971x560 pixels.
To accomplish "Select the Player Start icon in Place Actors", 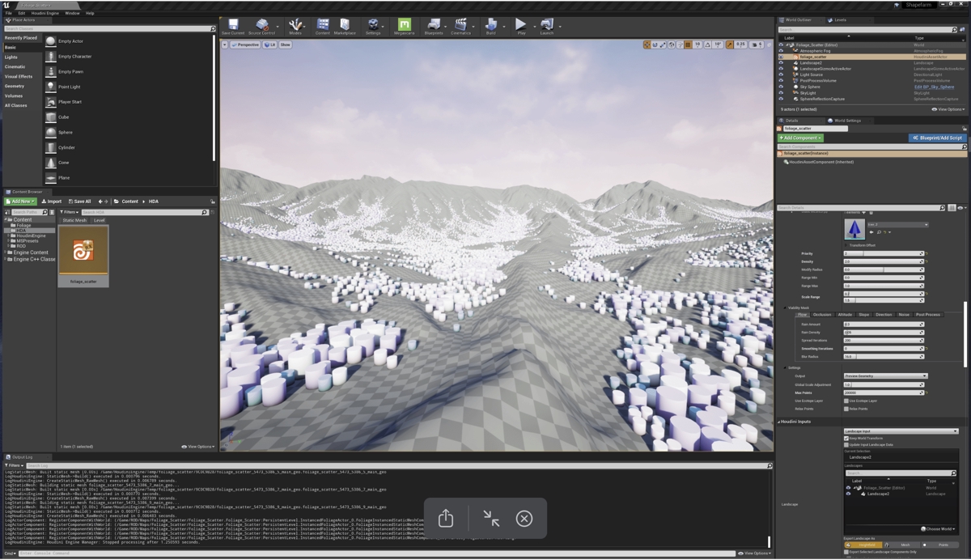I will (51, 102).
